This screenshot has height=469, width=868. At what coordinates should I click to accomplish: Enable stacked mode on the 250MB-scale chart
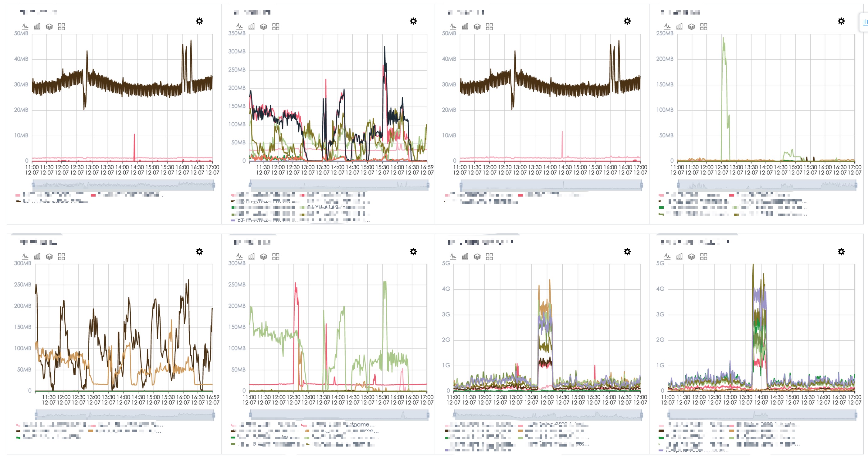point(691,26)
